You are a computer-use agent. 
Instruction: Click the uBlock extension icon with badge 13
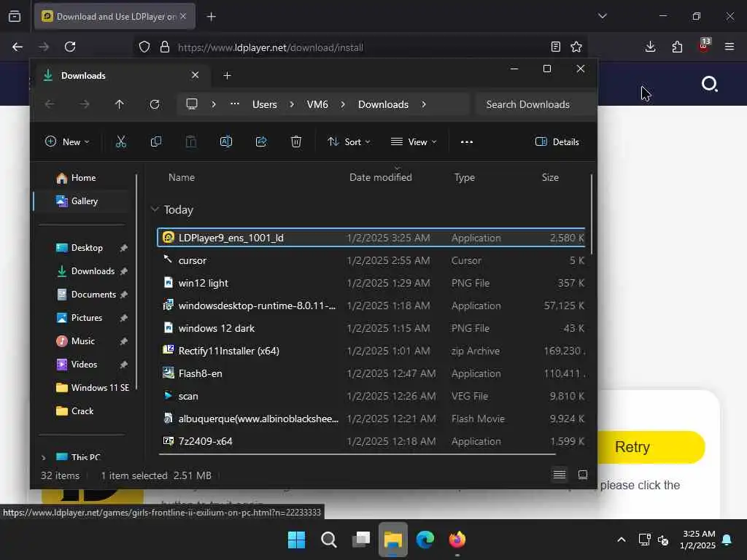point(704,46)
